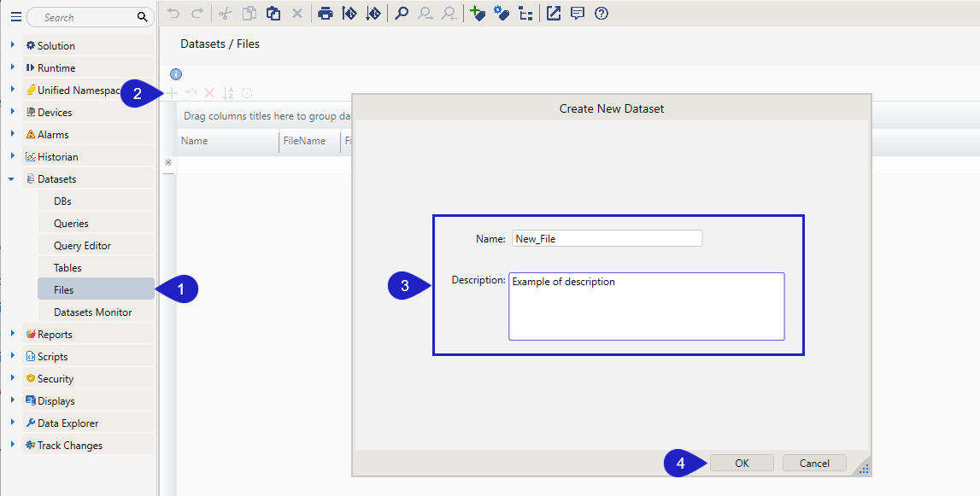Click the pop-out external window icon

pyautogui.click(x=554, y=13)
